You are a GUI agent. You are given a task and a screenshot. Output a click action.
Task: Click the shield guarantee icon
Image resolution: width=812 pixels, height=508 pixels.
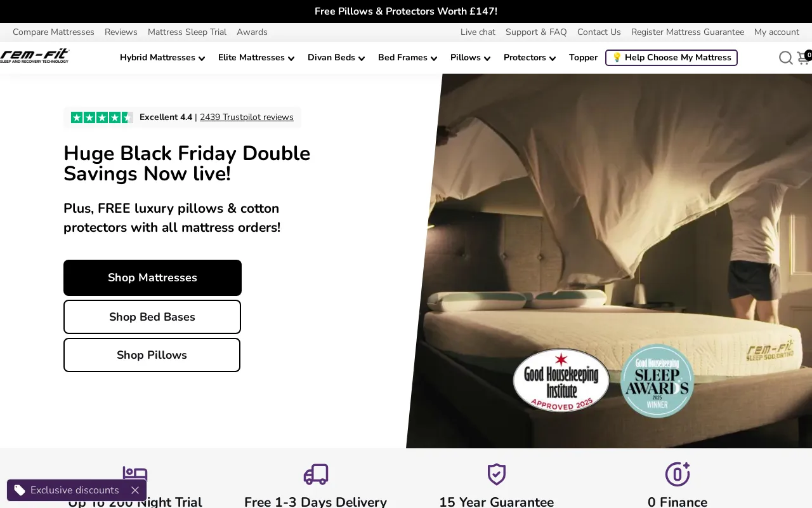496,474
